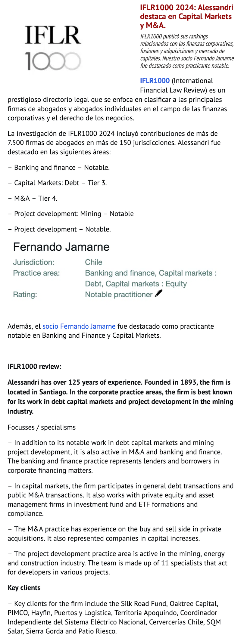Click the Project development – Notable line
Screen dimensions: 241x644
(59, 229)
